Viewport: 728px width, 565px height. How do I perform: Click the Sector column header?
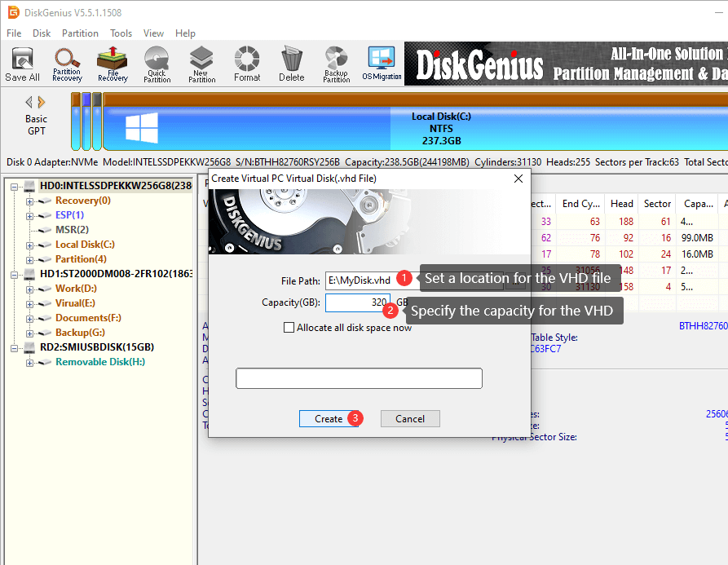pyautogui.click(x=657, y=204)
